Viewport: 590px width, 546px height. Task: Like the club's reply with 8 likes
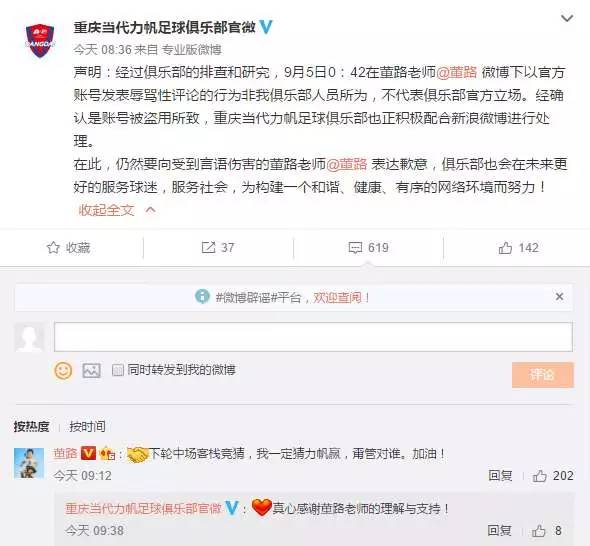click(539, 531)
